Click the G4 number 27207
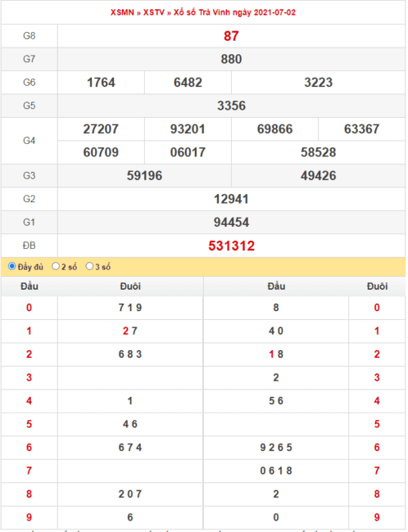 101,129
